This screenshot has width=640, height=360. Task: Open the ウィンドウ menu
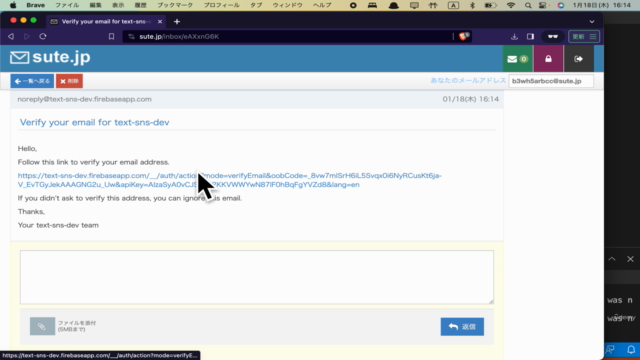[287, 5]
